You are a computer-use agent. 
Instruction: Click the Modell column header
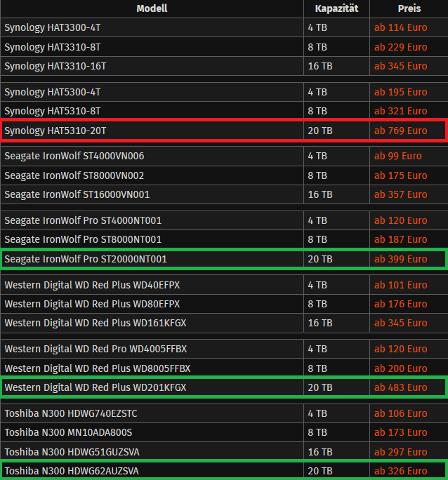coord(152,8)
